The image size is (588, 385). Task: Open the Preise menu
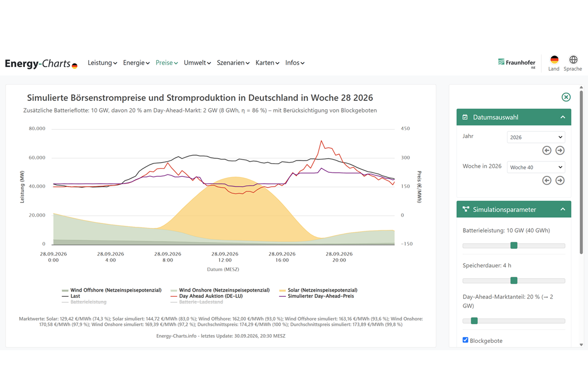167,63
